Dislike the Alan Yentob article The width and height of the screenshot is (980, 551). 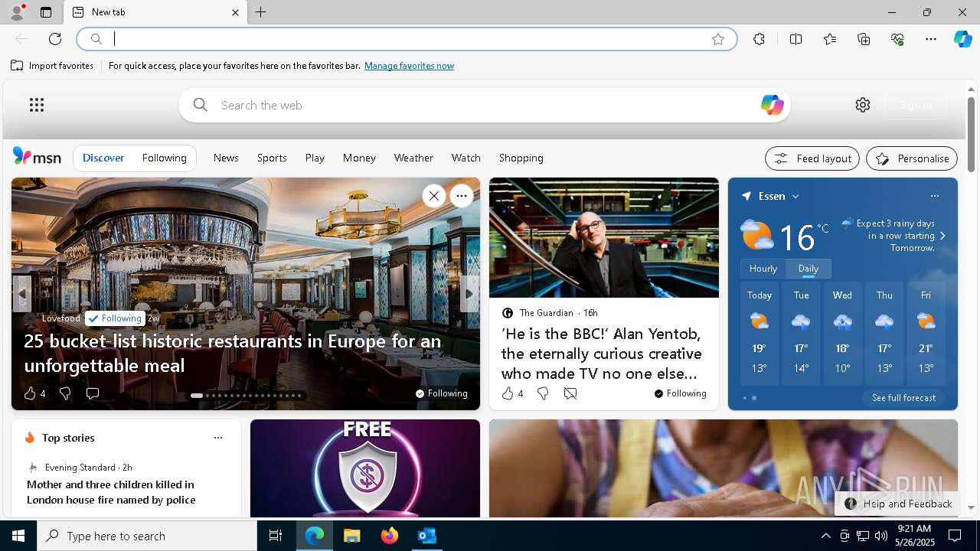(x=543, y=393)
